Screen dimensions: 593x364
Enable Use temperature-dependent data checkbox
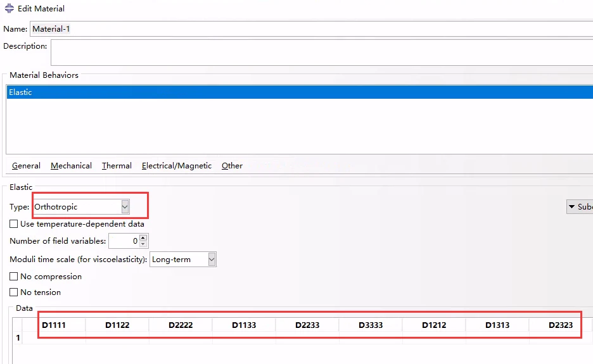coord(14,224)
